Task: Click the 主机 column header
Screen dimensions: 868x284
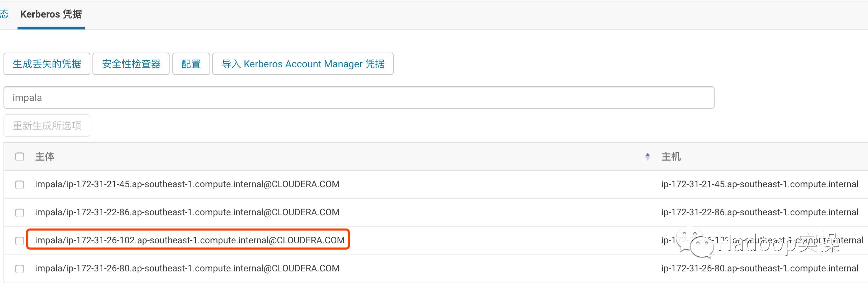Action: click(x=671, y=157)
